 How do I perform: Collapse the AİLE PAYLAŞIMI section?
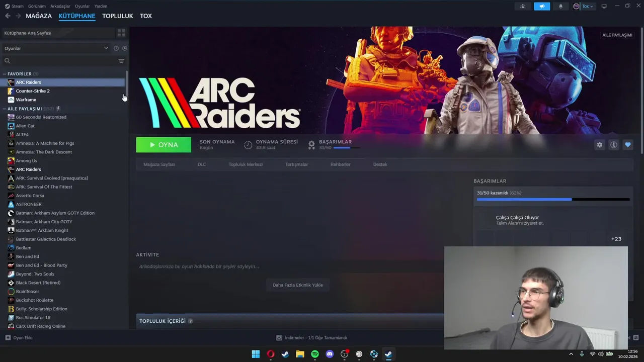[4, 109]
